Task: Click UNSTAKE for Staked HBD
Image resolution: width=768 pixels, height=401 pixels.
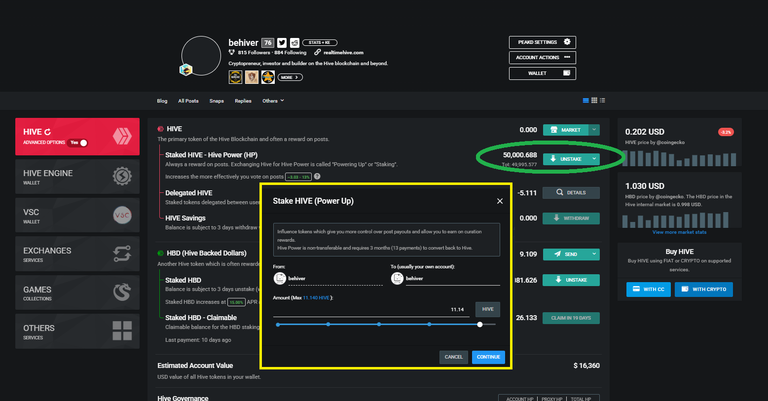Action: click(x=571, y=280)
